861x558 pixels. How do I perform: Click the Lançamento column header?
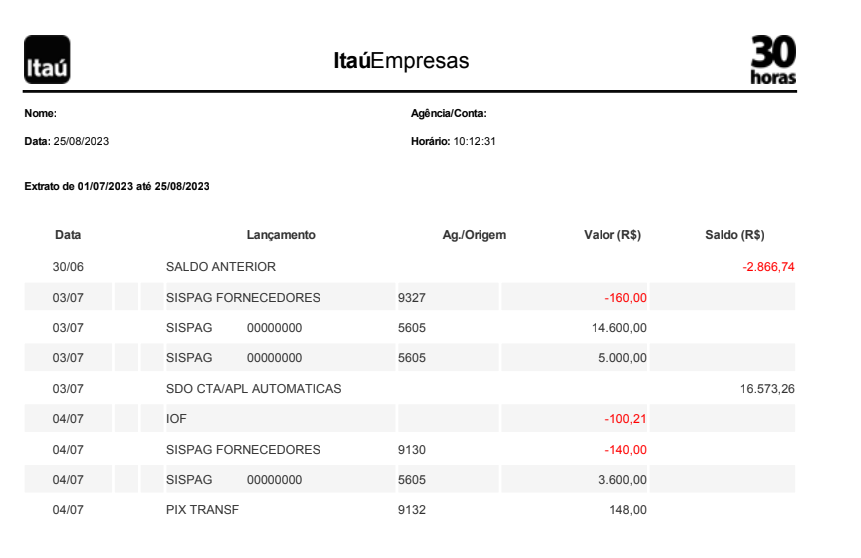pos(281,235)
